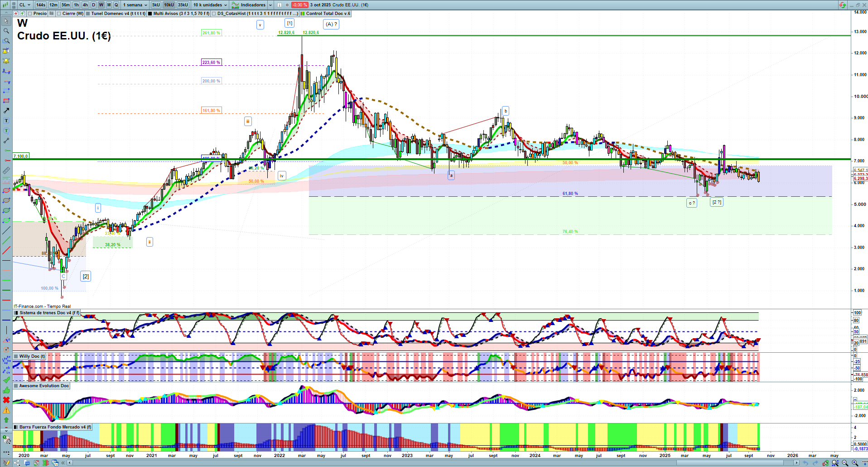The image size is (868, 467).
Task: Click the green thumbs-up icon
Action: tap(6, 390)
